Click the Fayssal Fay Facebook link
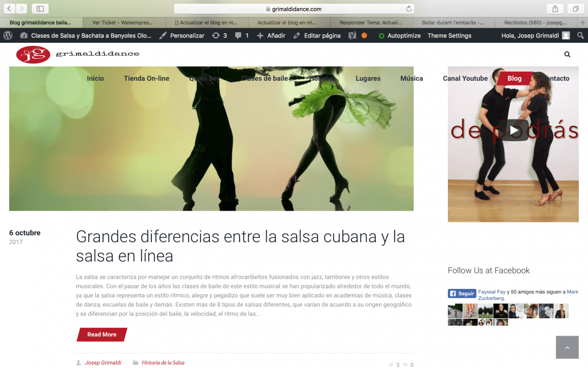The height and width of the screenshot is (368, 588). click(492, 292)
